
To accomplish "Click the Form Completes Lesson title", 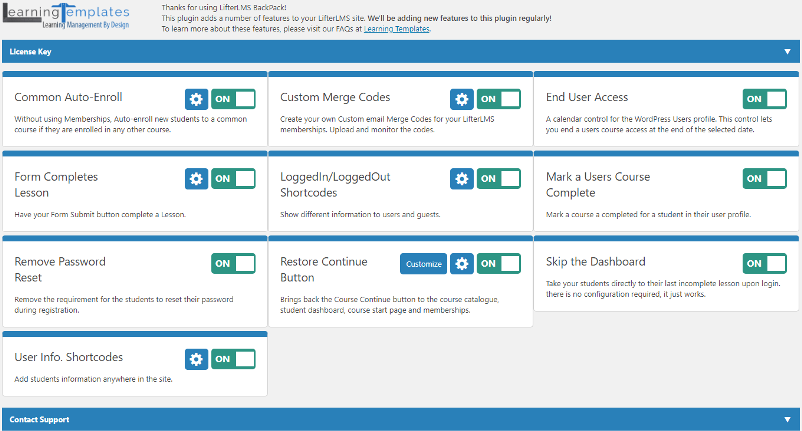I will (56, 185).
